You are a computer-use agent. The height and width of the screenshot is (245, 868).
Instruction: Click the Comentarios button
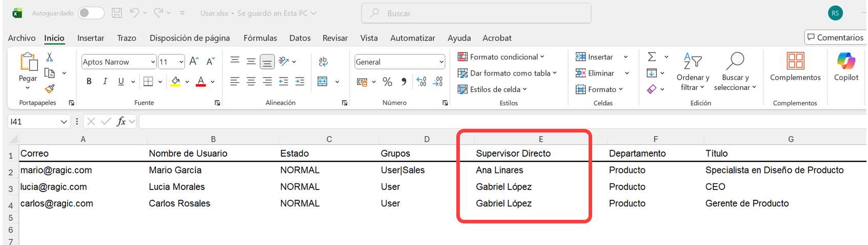(835, 37)
